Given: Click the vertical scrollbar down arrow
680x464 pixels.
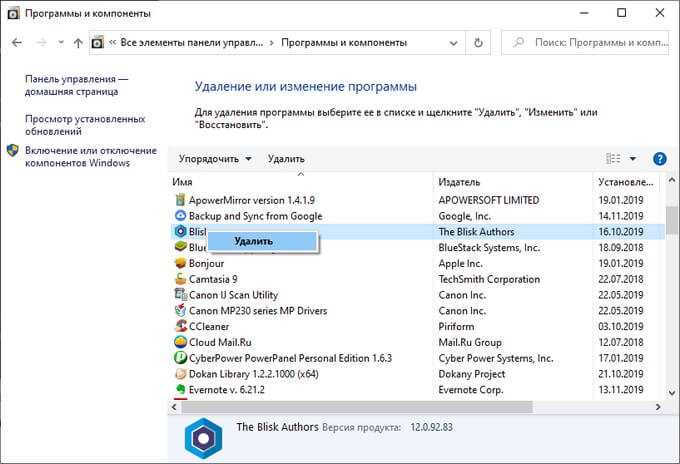Looking at the screenshot, I should 672,393.
